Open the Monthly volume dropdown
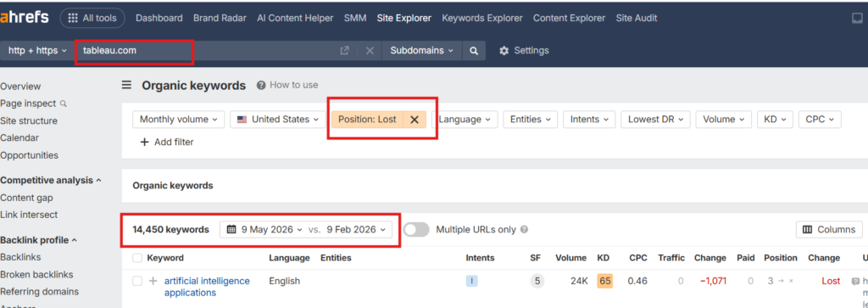868x308 pixels. 179,119
